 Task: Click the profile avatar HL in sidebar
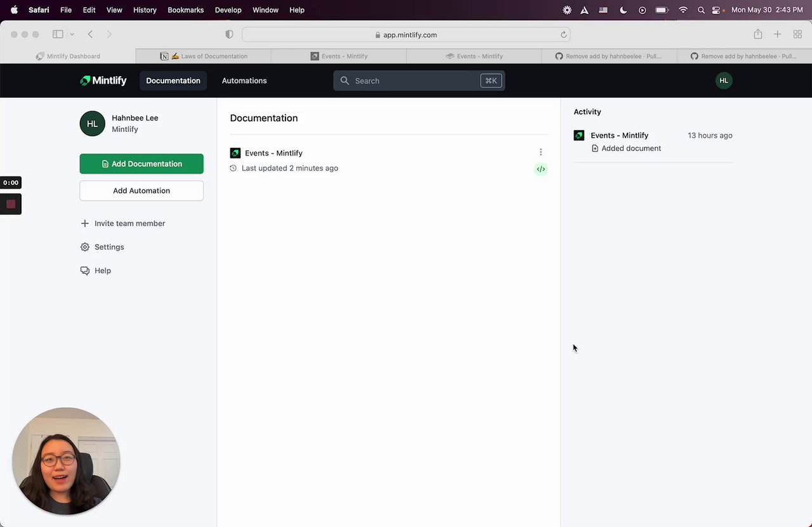[93, 124]
